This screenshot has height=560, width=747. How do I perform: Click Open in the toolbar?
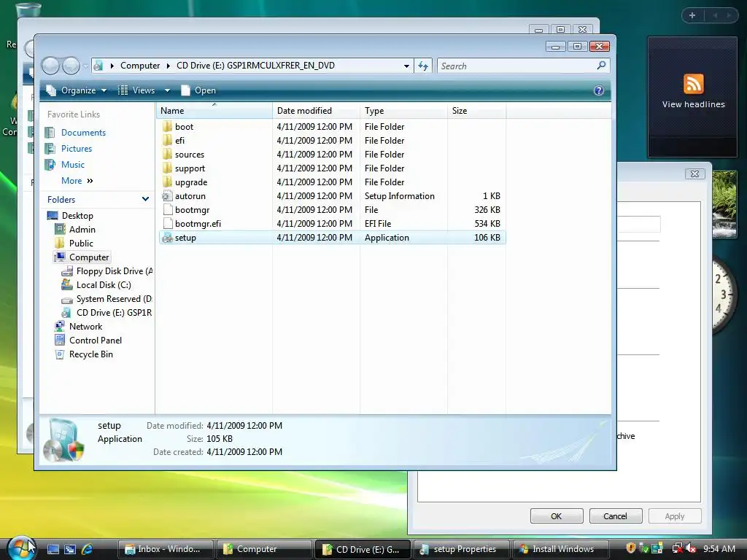[198, 90]
